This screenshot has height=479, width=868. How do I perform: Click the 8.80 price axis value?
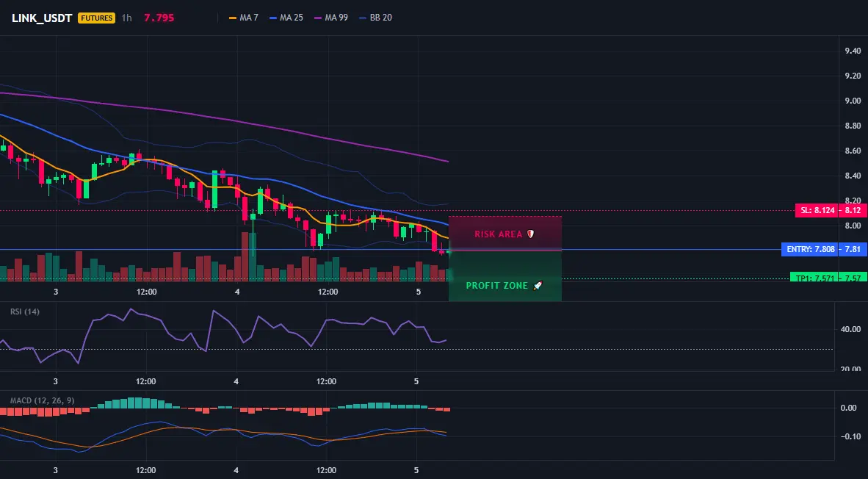(x=853, y=126)
